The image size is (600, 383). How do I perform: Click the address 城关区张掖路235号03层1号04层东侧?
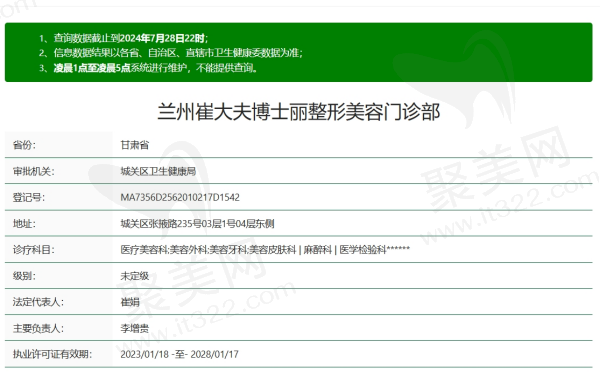pyautogui.click(x=197, y=223)
